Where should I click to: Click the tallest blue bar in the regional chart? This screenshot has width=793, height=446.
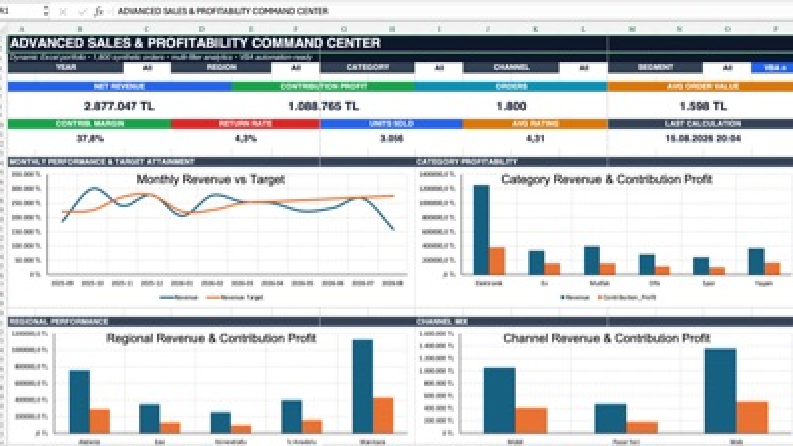point(363,386)
